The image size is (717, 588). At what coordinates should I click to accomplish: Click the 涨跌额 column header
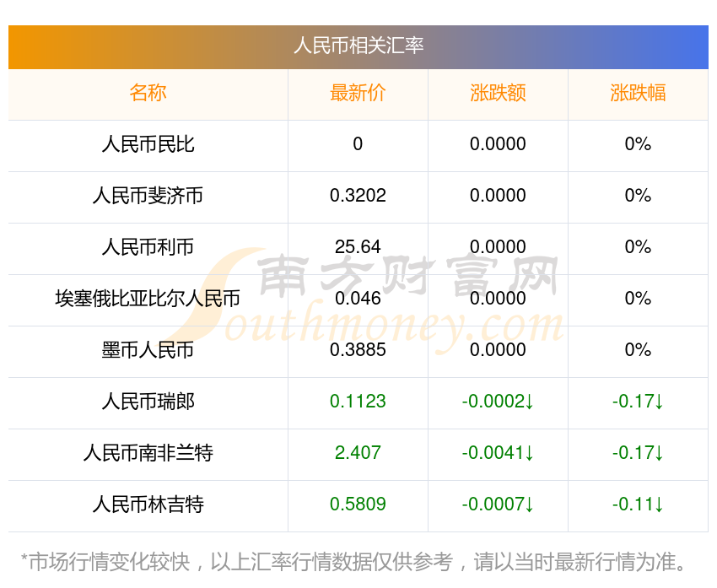click(x=498, y=93)
